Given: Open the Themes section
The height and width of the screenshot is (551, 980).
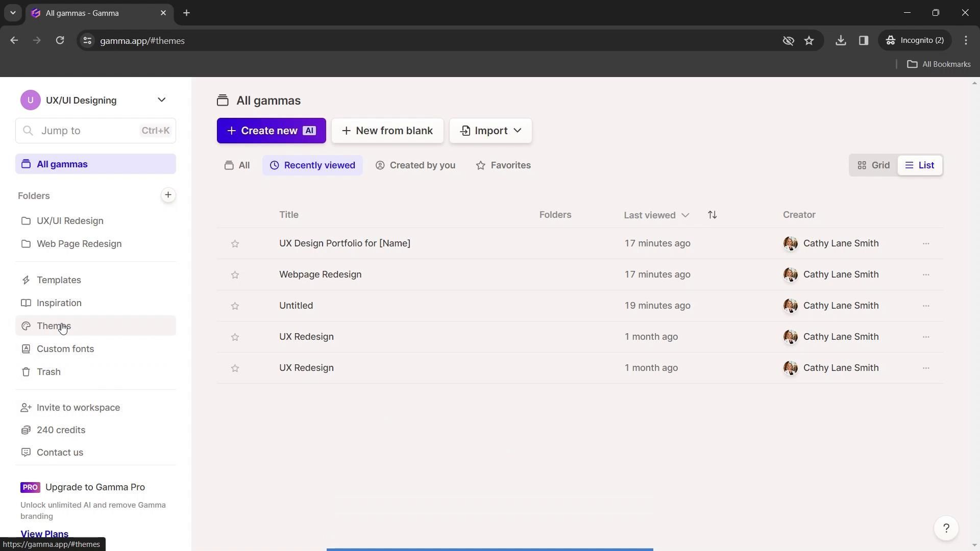Looking at the screenshot, I should 53,325.
